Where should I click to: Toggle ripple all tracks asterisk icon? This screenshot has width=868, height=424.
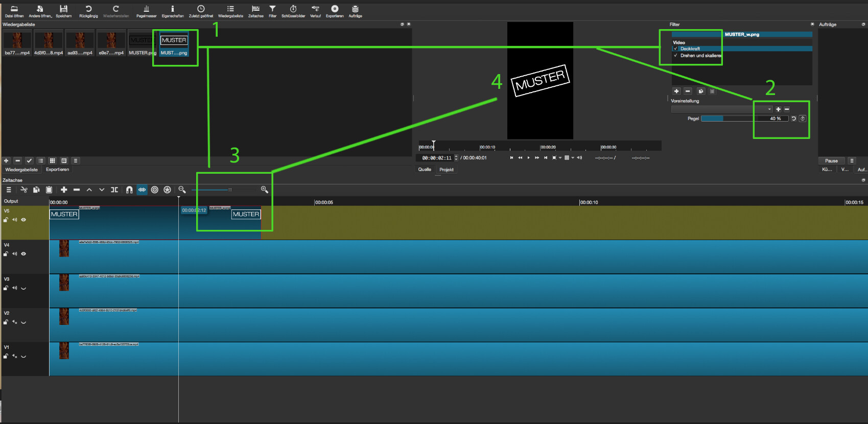(x=167, y=190)
